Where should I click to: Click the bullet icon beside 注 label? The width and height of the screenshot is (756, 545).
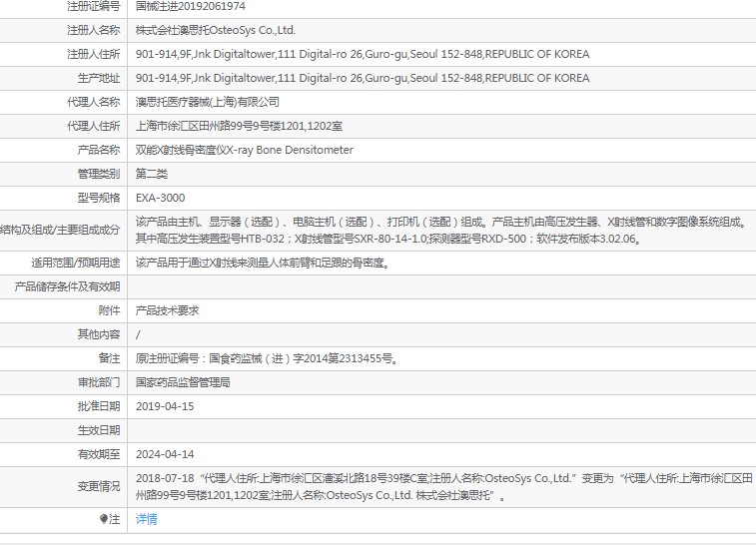tap(103, 518)
